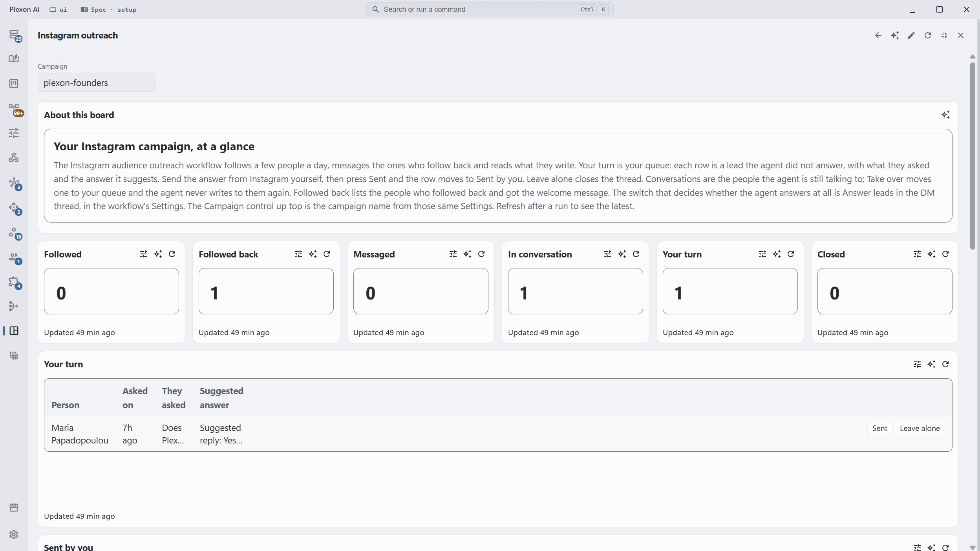
Task: Open the sidebar icon with badge 25
Action: pos(14,35)
